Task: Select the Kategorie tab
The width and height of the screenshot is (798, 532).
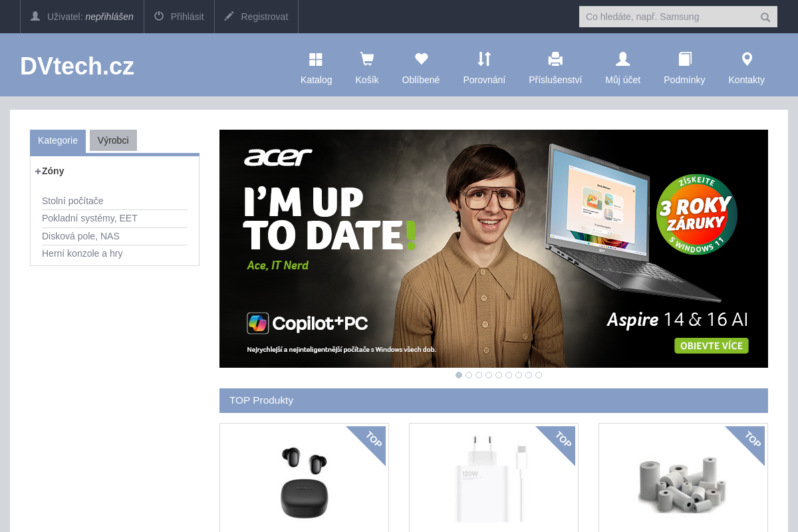Action: tap(58, 140)
